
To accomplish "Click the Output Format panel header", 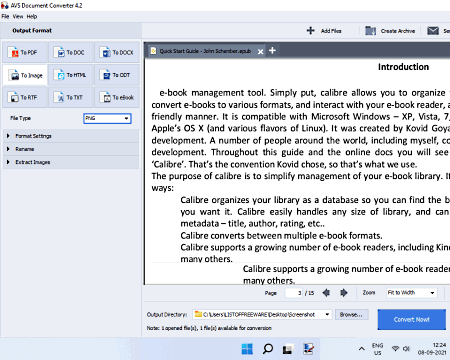I will tap(32, 31).
